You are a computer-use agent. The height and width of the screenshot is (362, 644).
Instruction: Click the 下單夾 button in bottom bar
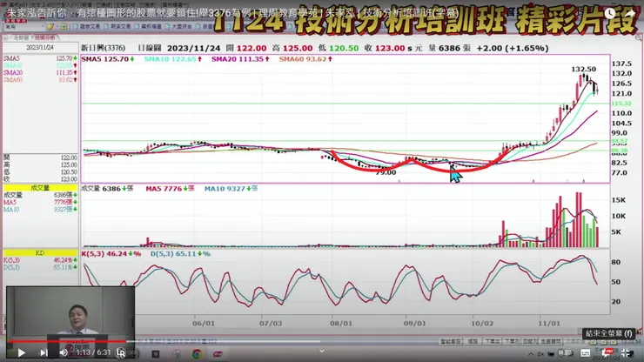[x=492, y=341]
